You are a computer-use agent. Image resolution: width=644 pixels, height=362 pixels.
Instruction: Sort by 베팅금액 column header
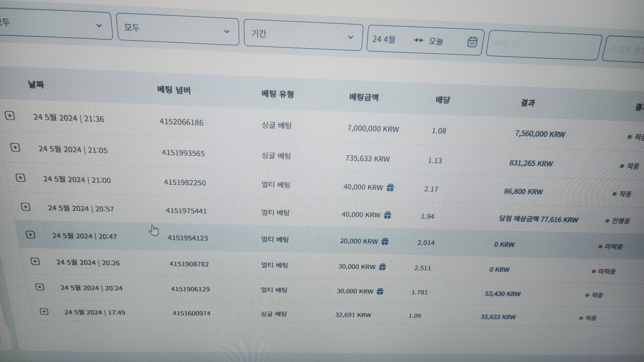click(364, 97)
